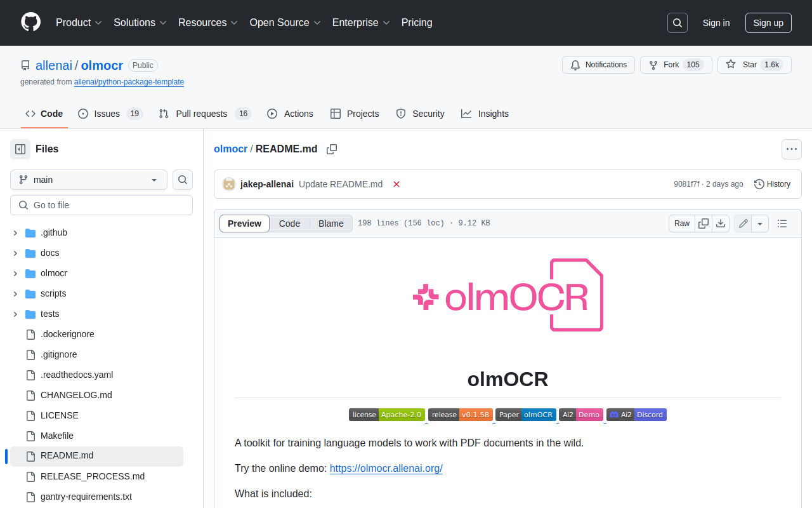Open the Product menu
Screen dimensions: 812x508
(x=79, y=23)
